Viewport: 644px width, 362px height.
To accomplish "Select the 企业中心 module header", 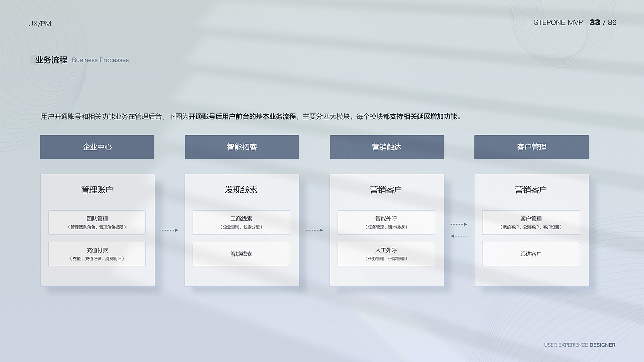I will [97, 147].
